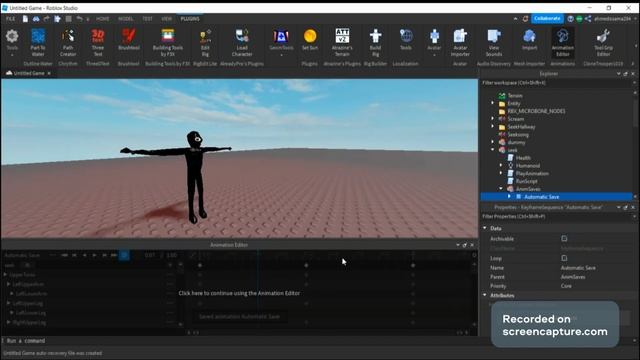Click the share icon near username
Viewport: 640px width, 360px height.
pos(588,19)
